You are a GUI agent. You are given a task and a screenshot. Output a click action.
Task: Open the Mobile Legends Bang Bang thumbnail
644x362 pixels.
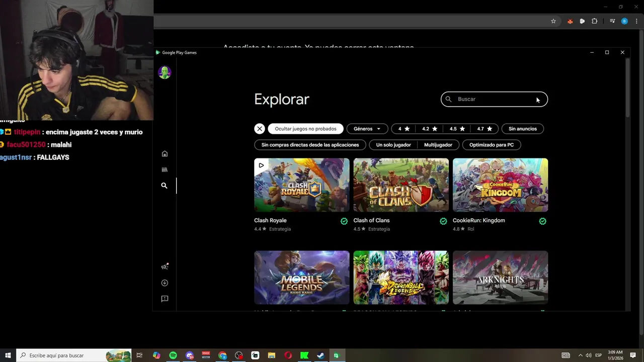pyautogui.click(x=302, y=278)
